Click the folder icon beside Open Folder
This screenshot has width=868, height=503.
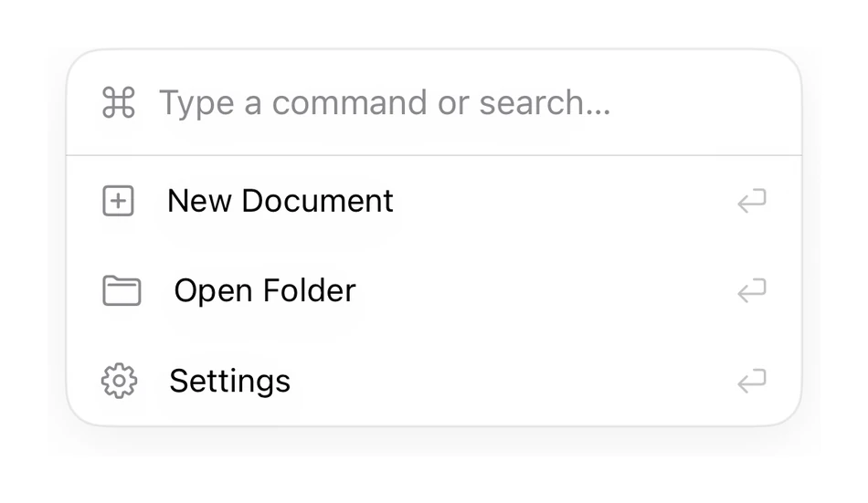click(x=122, y=290)
